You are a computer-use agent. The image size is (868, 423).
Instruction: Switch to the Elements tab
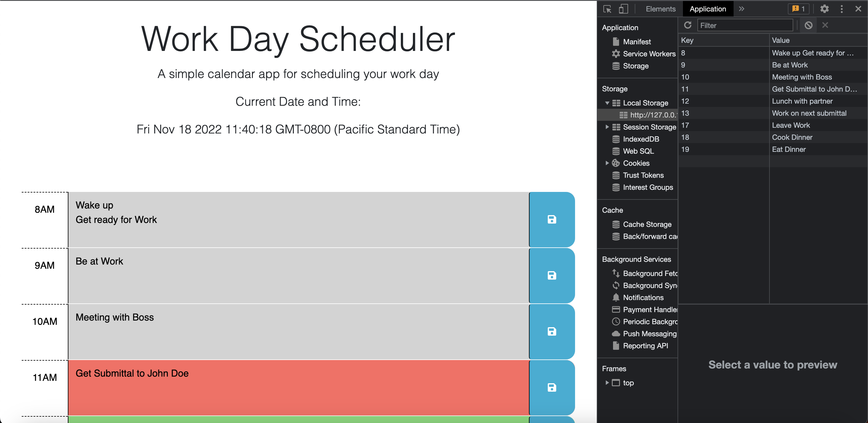click(x=660, y=9)
